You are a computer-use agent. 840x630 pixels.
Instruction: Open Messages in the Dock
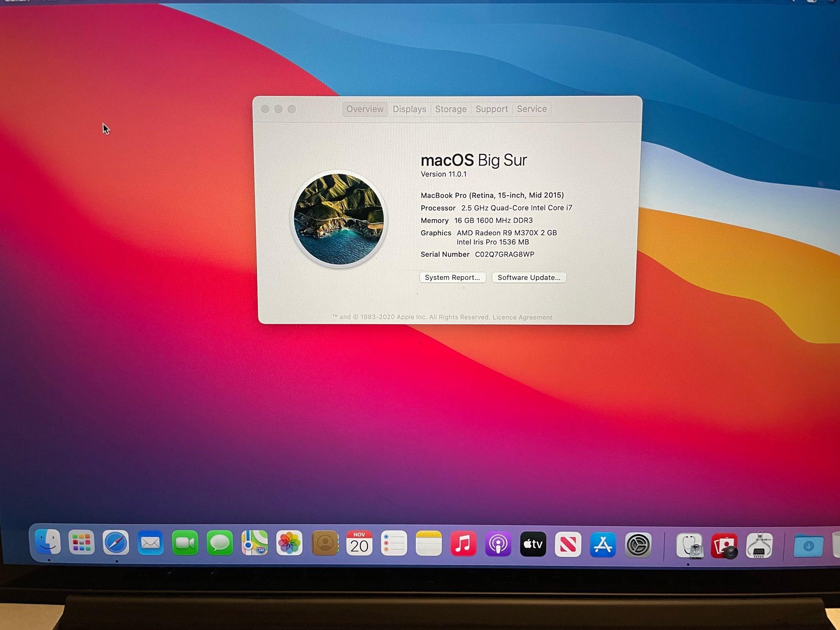220,542
